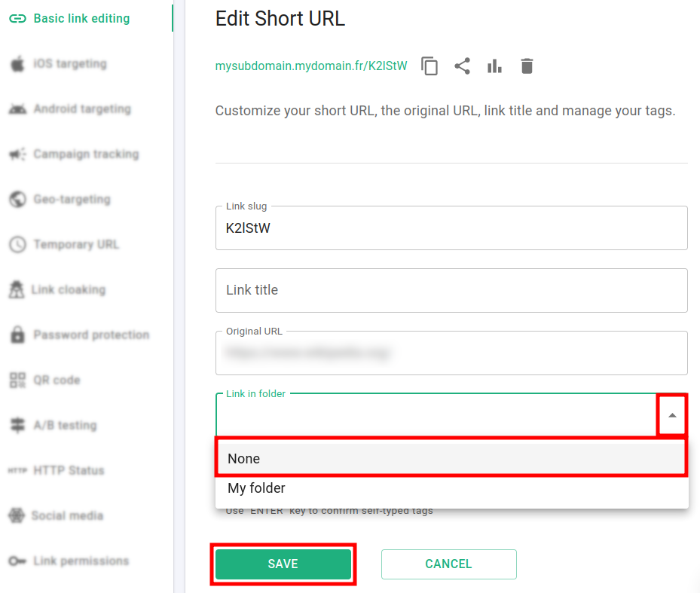
Task: Collapse the Link in folder dropdown arrow
Action: click(671, 415)
